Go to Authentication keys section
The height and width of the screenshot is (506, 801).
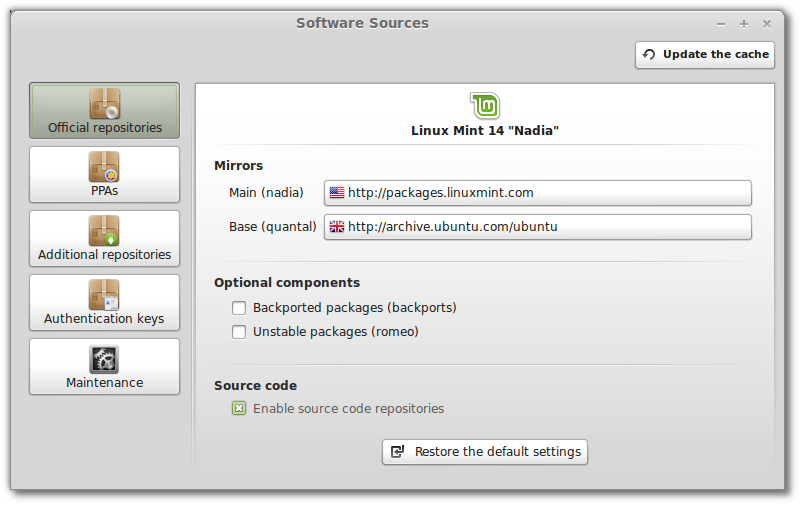click(104, 303)
